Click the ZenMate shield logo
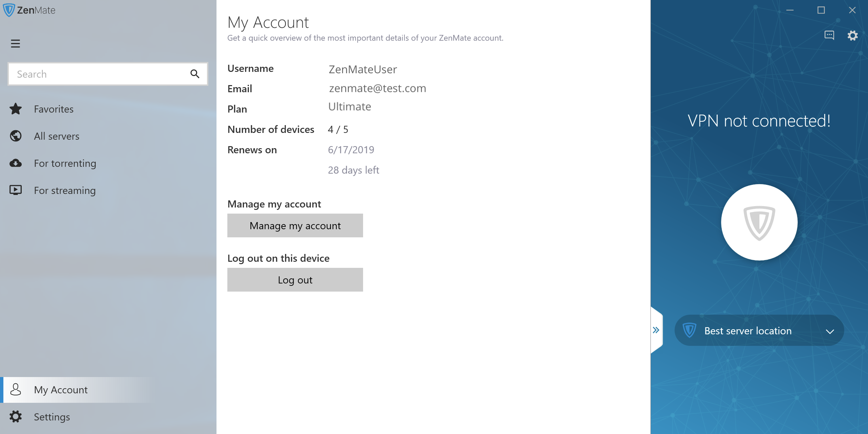The image size is (868, 434). 9,10
